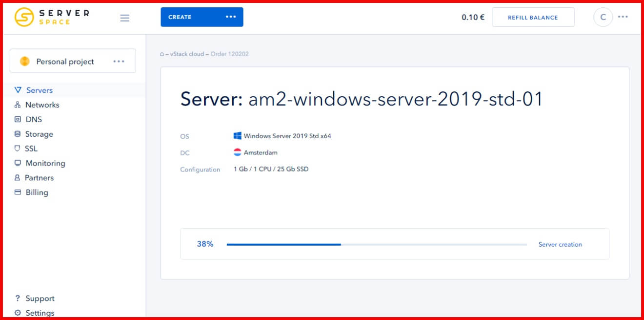The image size is (644, 320).
Task: Open the SSL section
Action: (x=31, y=149)
